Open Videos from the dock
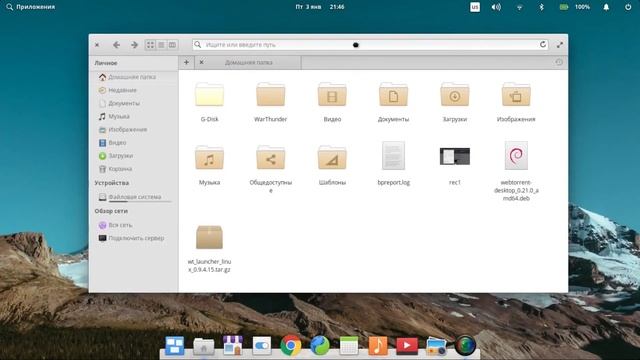This screenshot has height=360, width=640. 407,346
